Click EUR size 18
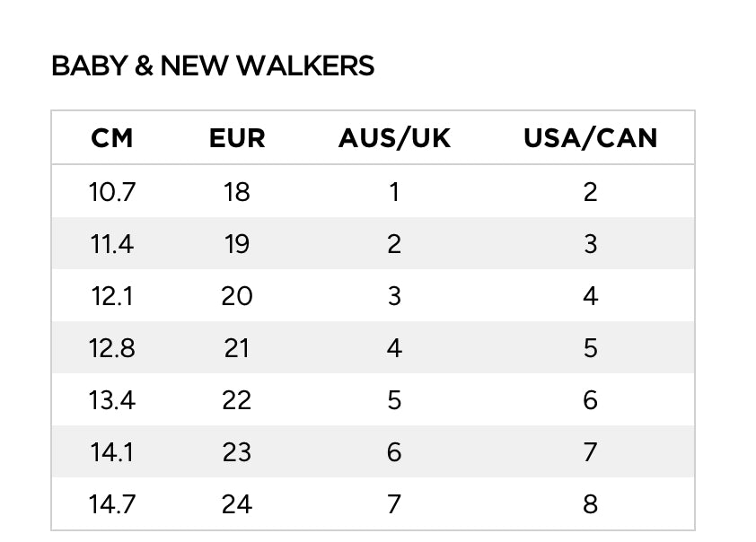Viewport: 756px width, 542px height. pos(237,191)
